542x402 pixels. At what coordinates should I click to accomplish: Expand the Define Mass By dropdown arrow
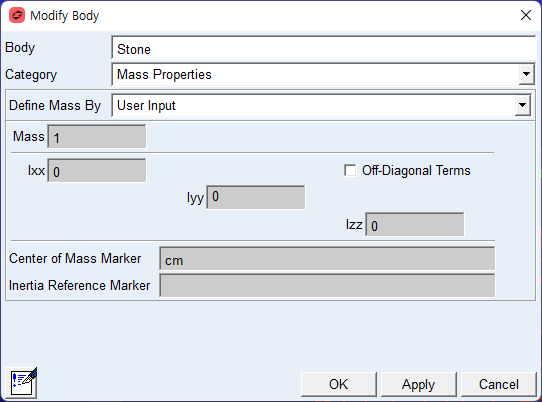point(522,105)
